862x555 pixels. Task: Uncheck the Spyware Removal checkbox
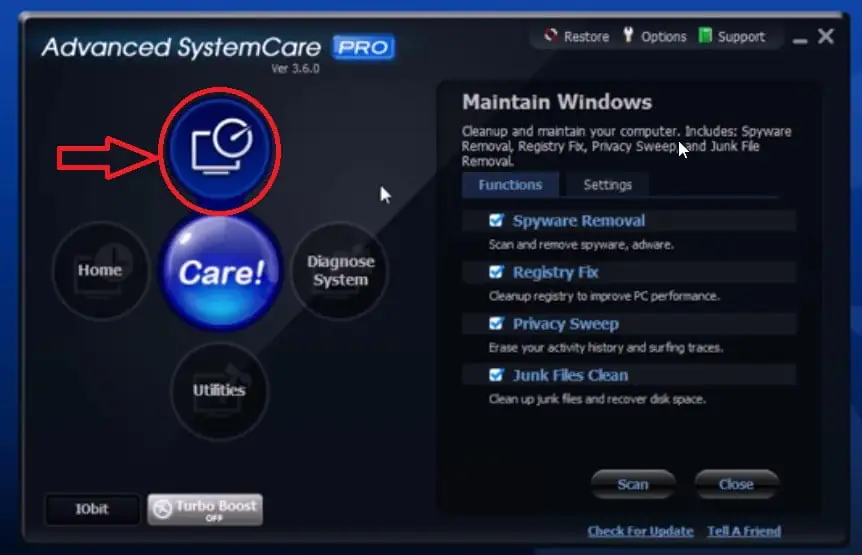[x=496, y=220]
